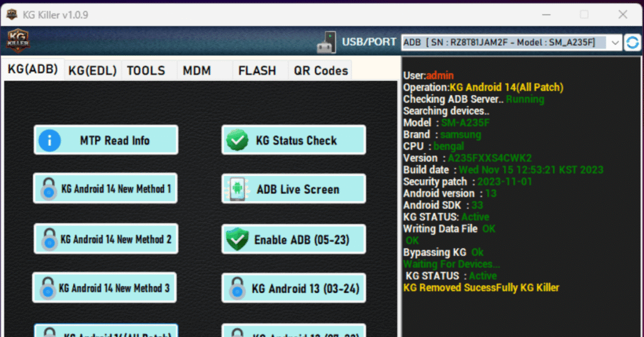Refresh the USB port list
This screenshot has width=644, height=337.
(x=633, y=42)
